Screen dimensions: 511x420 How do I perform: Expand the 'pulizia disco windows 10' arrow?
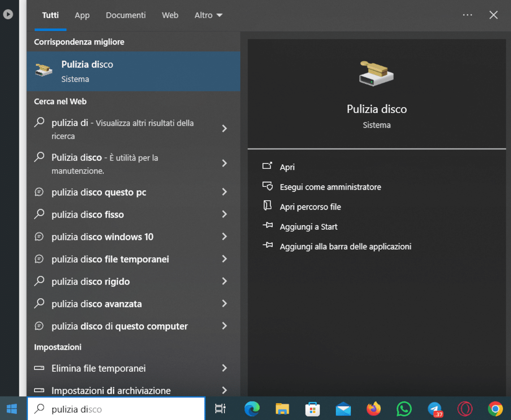(224, 236)
